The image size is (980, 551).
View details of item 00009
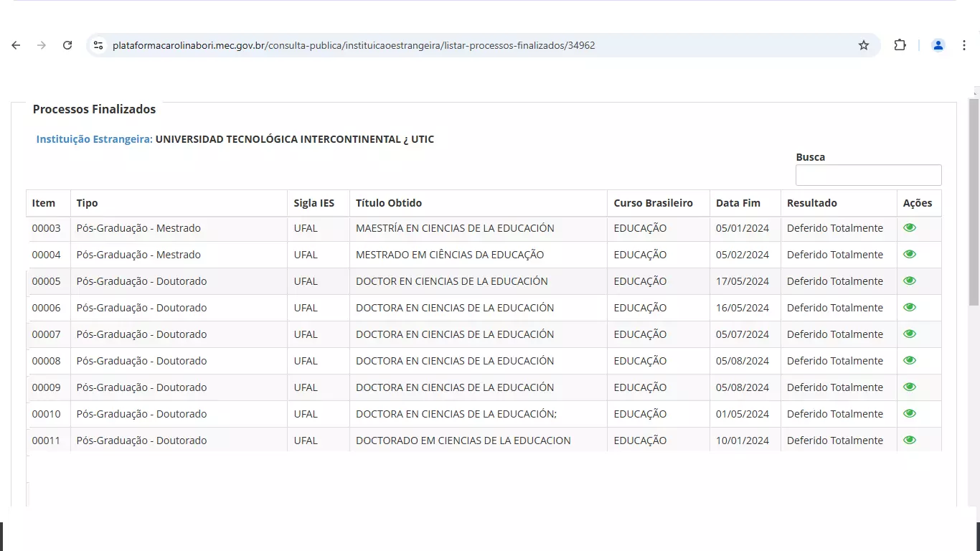click(x=910, y=387)
